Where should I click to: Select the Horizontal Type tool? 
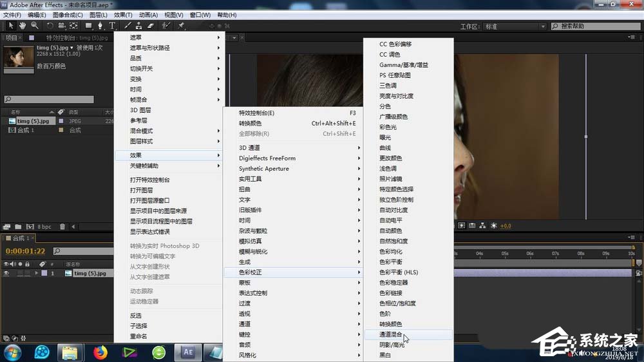point(112,26)
